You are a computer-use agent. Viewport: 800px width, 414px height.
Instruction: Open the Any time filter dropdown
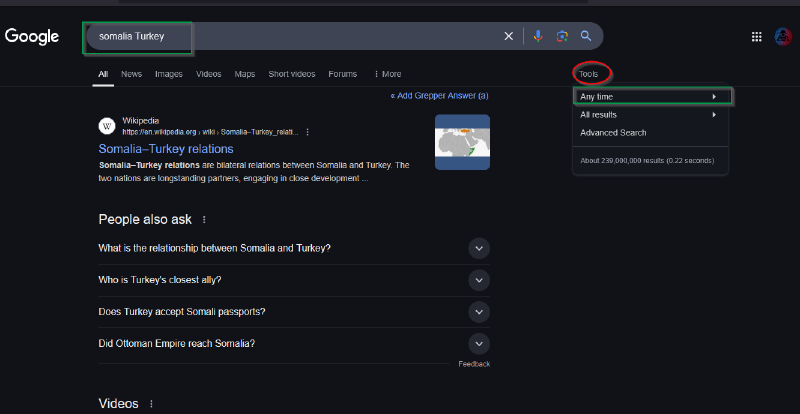652,97
